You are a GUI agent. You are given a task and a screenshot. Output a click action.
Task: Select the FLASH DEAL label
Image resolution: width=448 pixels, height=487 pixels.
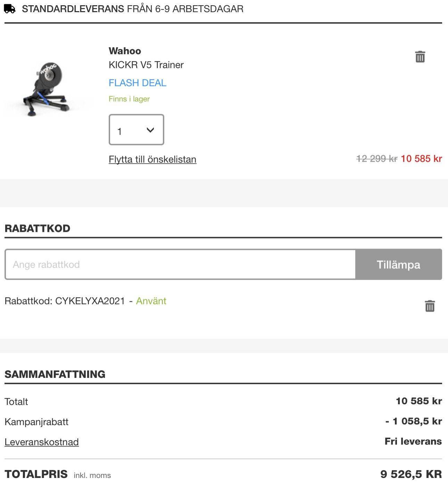point(138,83)
